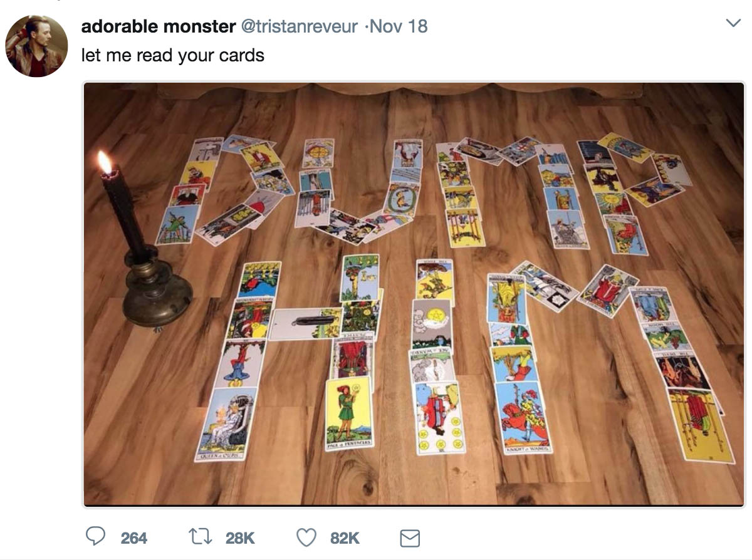Open the adorable monster display name link
This screenshot has height=560, width=752.
158,26
